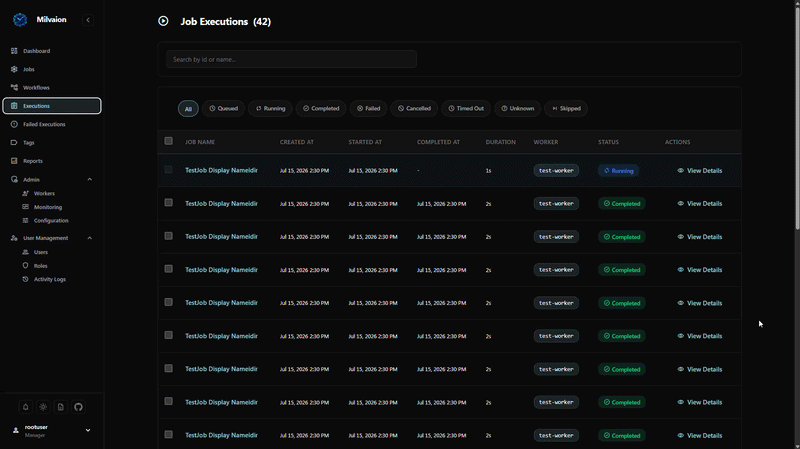800x449 pixels.
Task: Filter executions by Running status chip
Action: pyautogui.click(x=270, y=109)
